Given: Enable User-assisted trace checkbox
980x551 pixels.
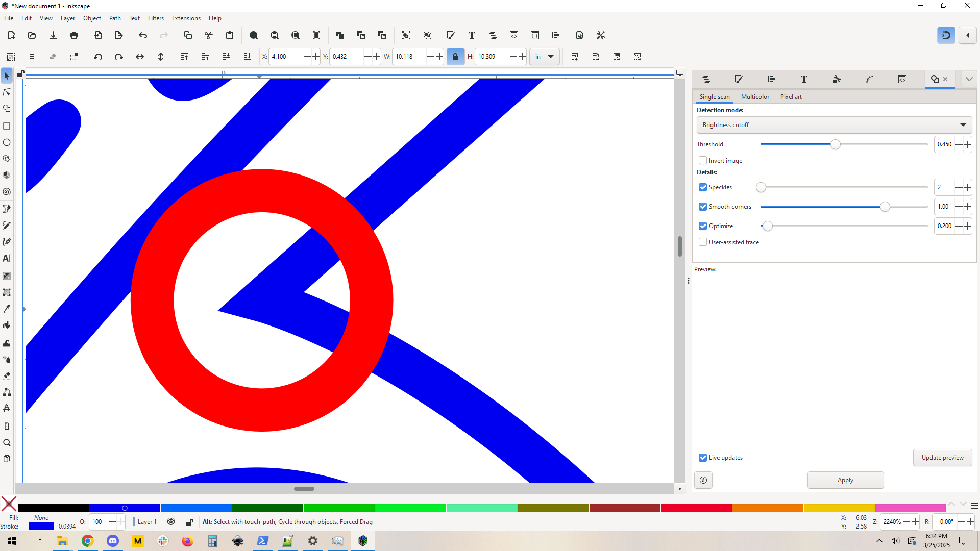Looking at the screenshot, I should coord(703,242).
